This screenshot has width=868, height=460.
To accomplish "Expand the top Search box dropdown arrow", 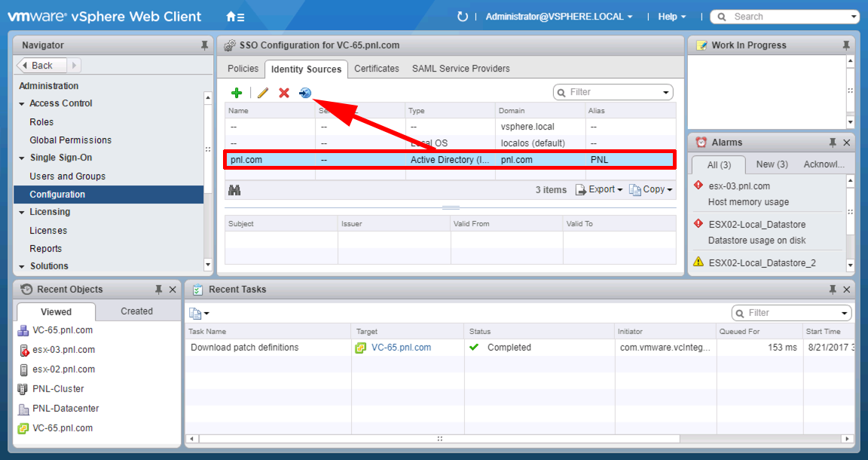I will pos(854,17).
